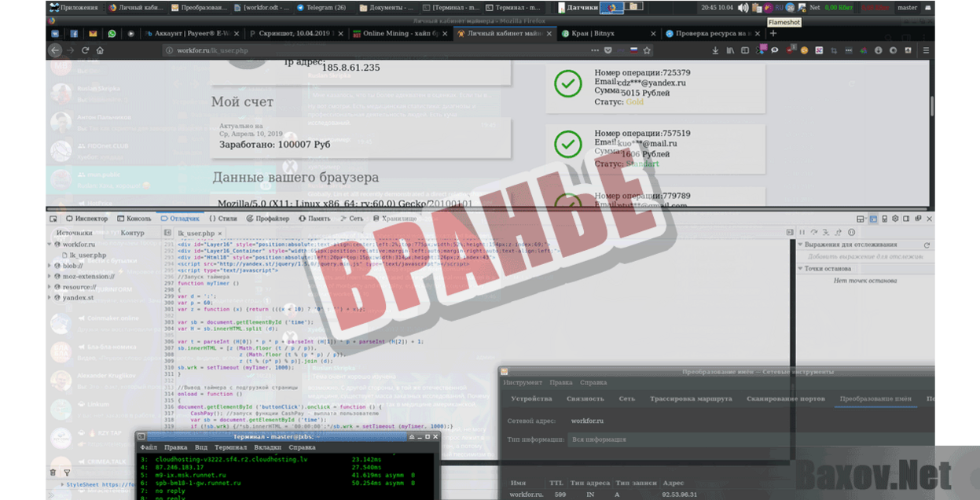Open the terminal's Вид menu
The image size is (980, 500).
pyautogui.click(x=201, y=447)
